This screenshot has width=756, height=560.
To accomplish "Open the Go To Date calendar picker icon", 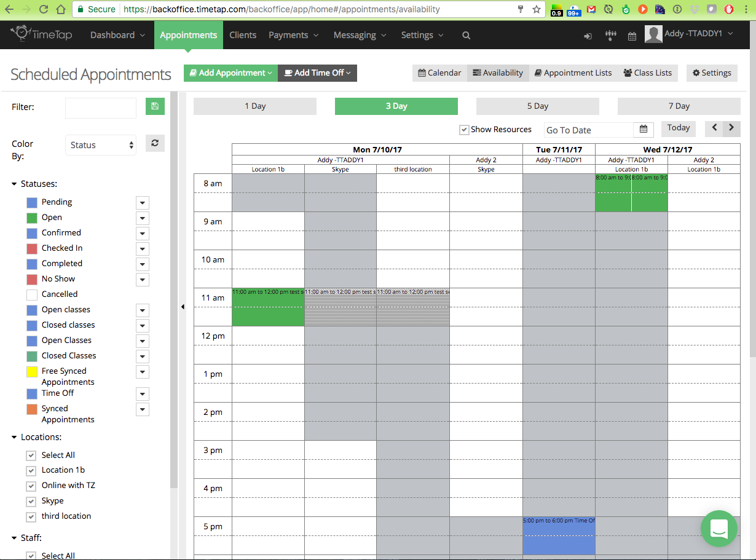I will click(643, 130).
